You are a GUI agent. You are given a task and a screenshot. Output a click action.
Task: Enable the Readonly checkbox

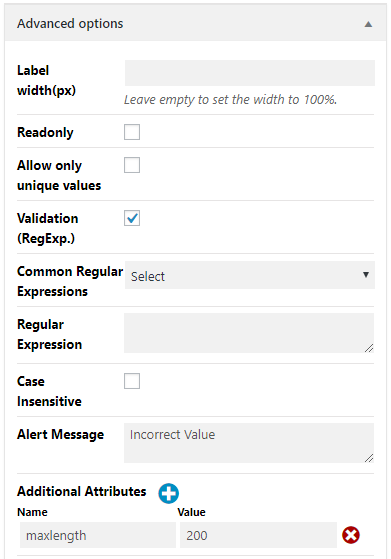132,132
